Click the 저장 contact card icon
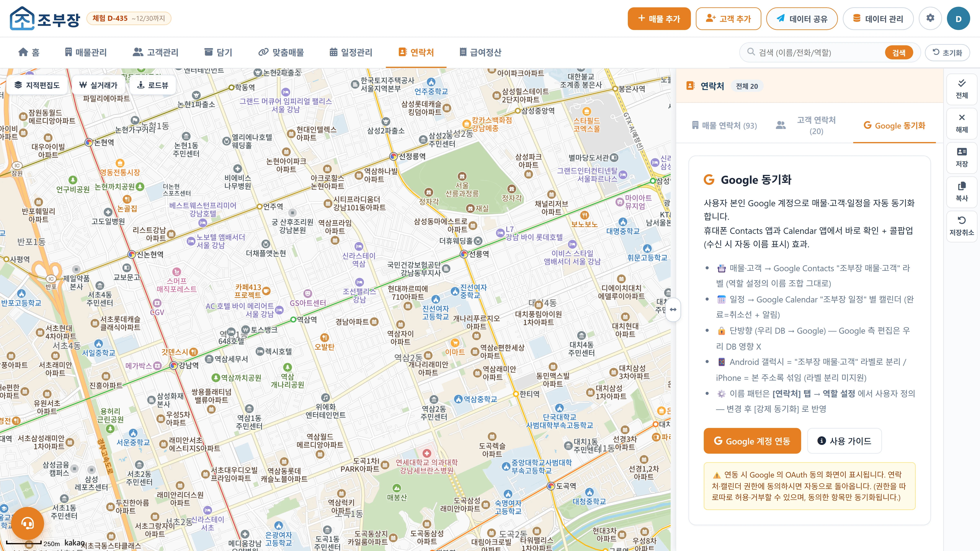 point(961,157)
